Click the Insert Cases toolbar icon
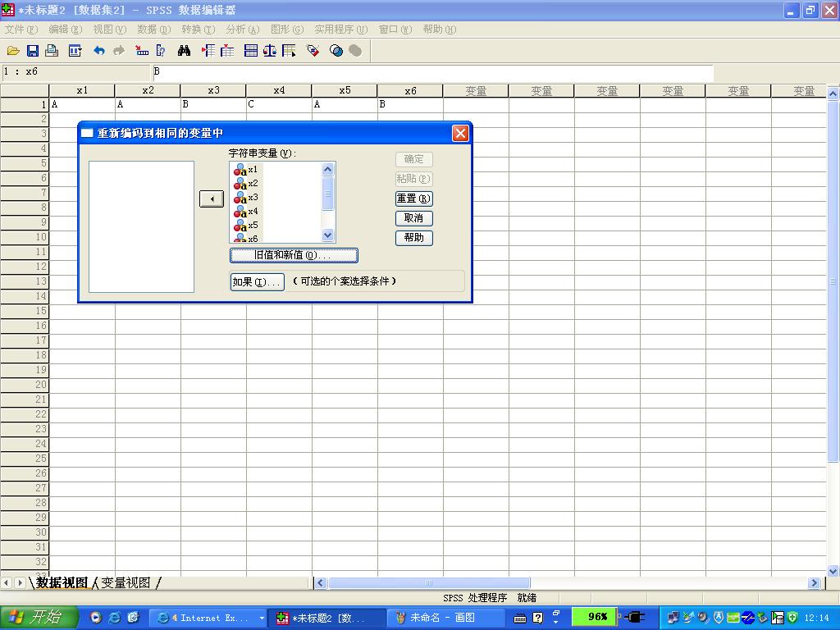This screenshot has width=840, height=630. click(208, 51)
